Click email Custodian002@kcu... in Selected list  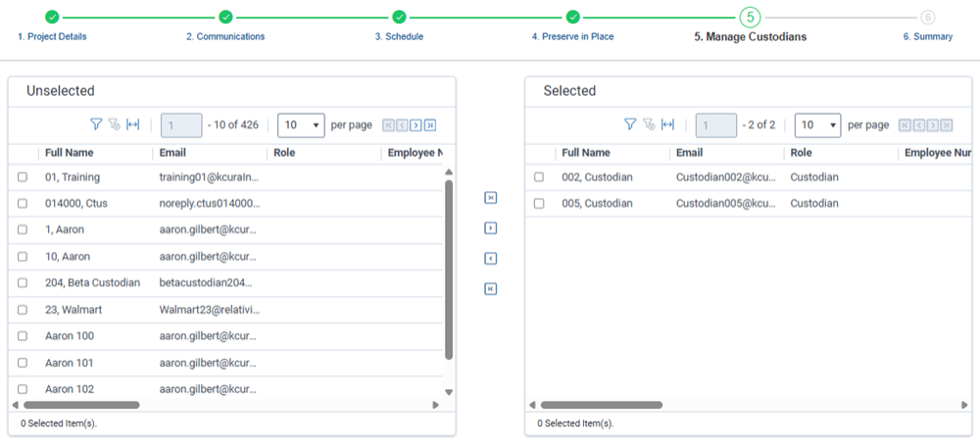point(727,177)
